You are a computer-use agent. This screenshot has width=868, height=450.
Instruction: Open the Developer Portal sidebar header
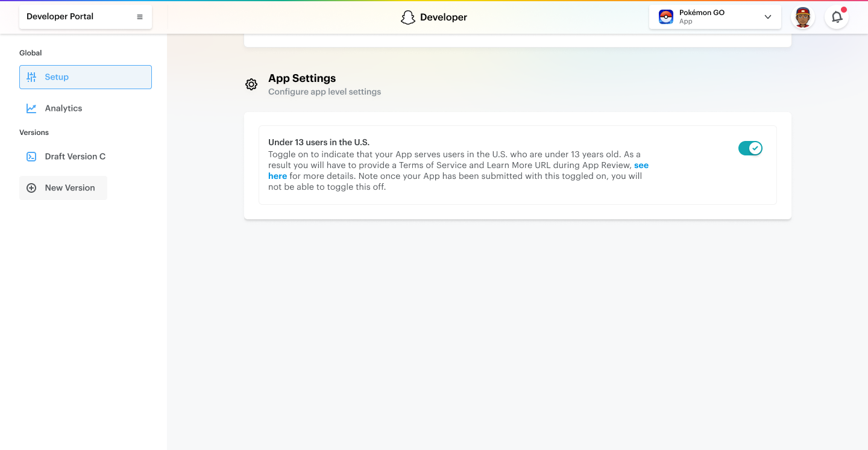point(60,17)
